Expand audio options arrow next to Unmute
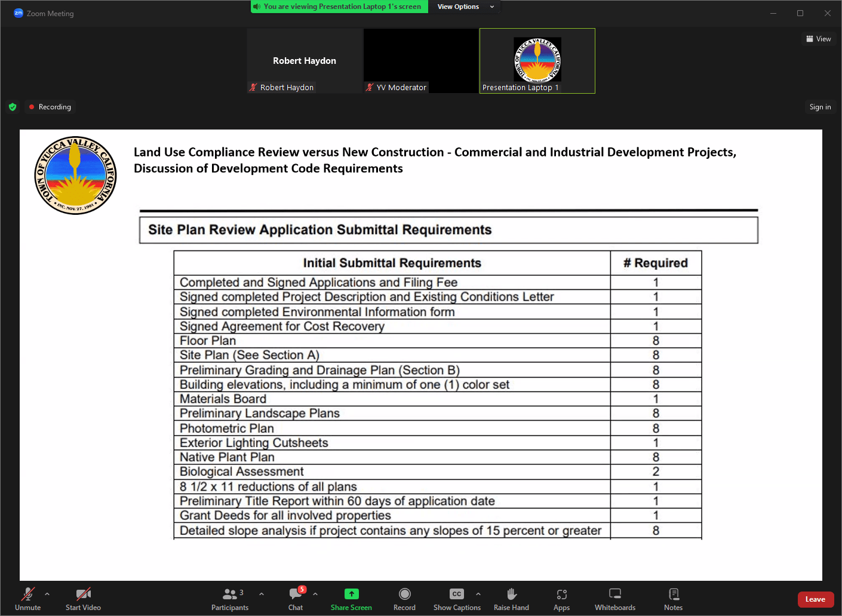This screenshot has width=842, height=616. [x=47, y=594]
